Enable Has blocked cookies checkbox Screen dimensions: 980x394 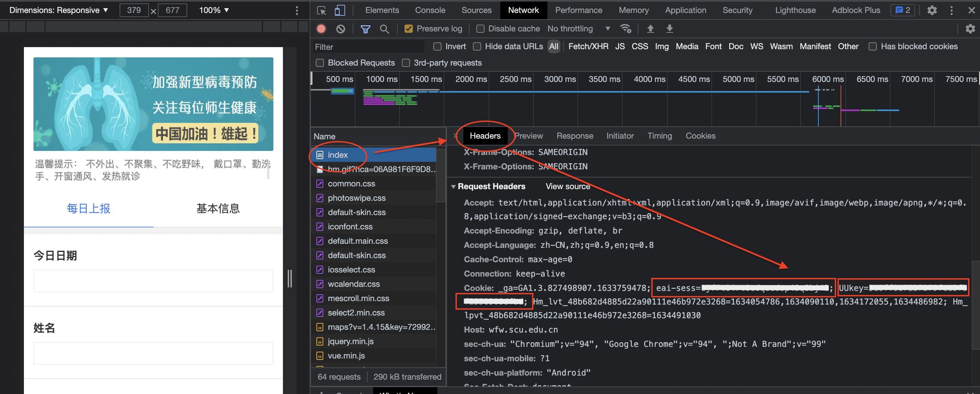(872, 46)
